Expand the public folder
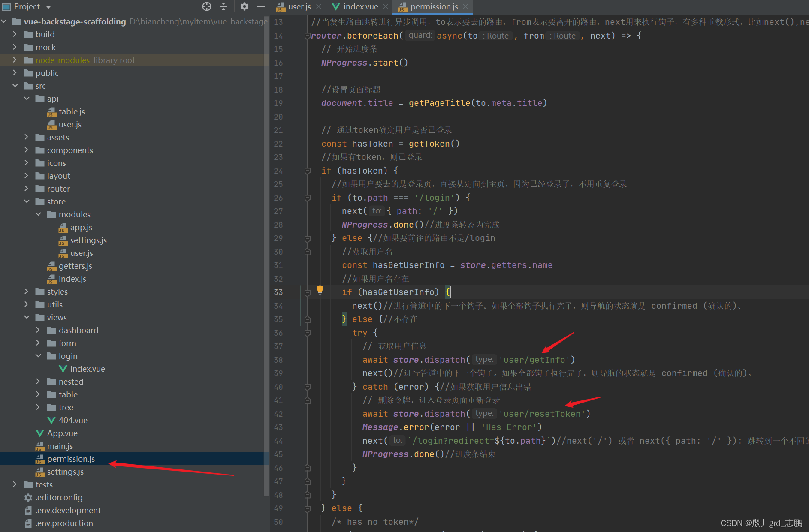 [x=15, y=73]
